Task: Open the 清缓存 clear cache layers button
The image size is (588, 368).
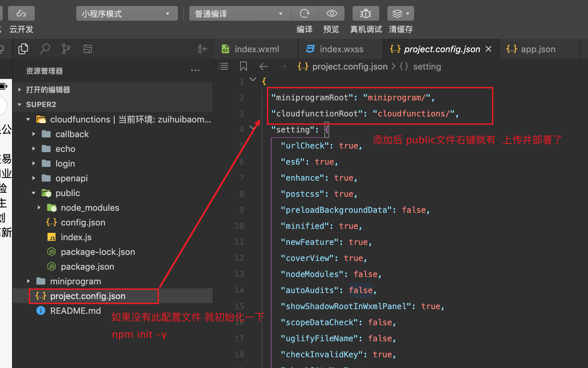Action: [401, 14]
